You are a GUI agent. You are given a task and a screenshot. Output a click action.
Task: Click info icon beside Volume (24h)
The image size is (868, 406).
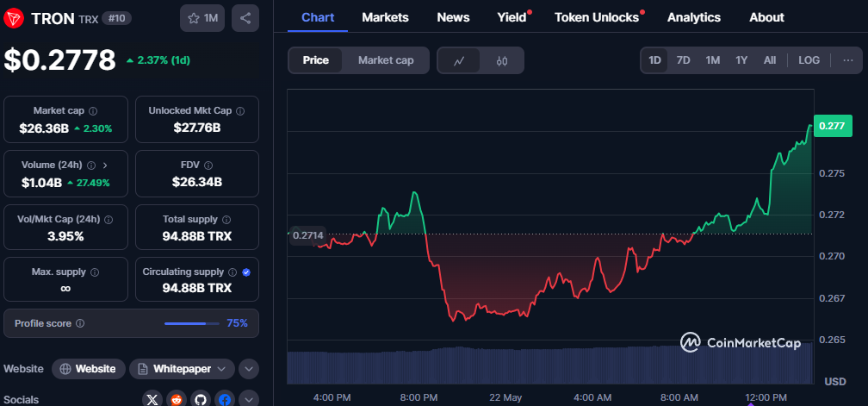tap(91, 165)
